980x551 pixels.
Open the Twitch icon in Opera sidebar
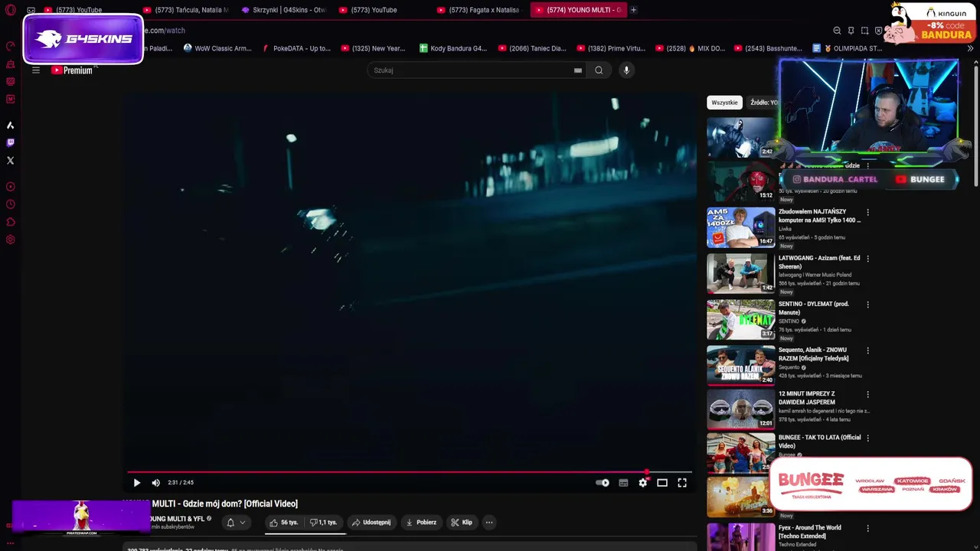point(10,142)
